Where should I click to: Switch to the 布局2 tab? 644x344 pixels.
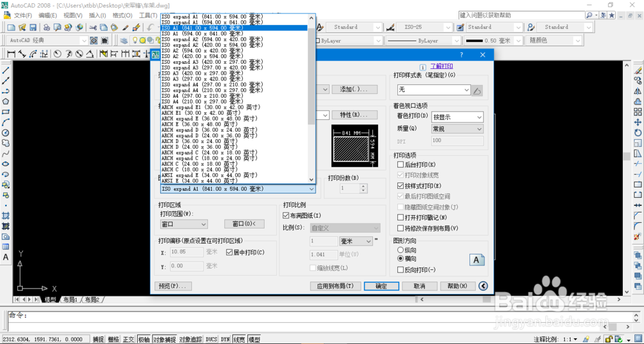click(x=92, y=300)
